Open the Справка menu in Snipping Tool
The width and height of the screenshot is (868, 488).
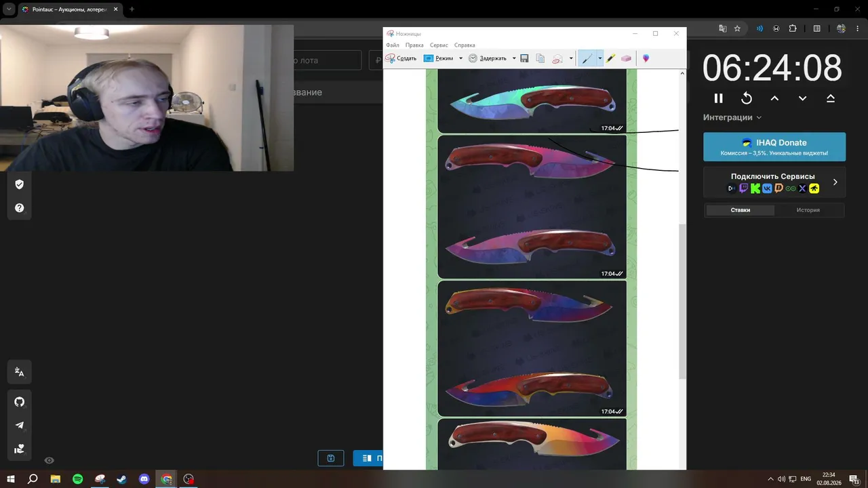coord(465,45)
